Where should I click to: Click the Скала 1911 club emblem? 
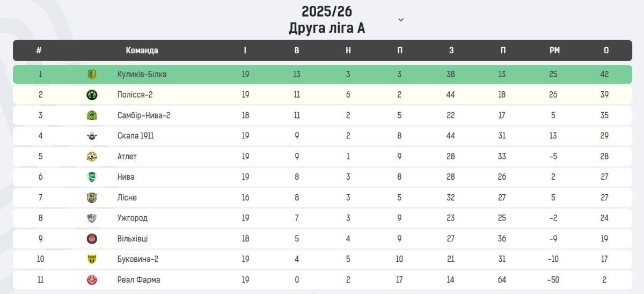[92, 136]
